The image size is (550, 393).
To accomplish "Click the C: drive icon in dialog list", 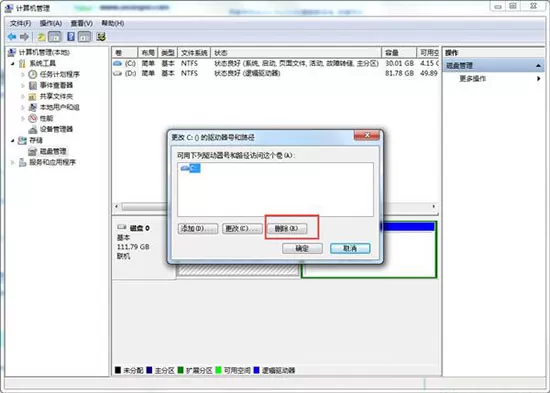I will [185, 168].
